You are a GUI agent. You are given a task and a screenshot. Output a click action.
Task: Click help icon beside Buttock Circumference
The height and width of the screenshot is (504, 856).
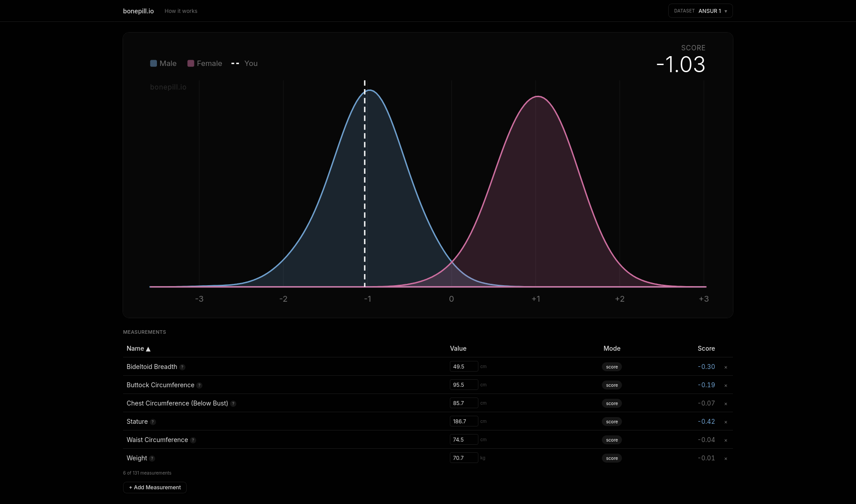tap(199, 385)
